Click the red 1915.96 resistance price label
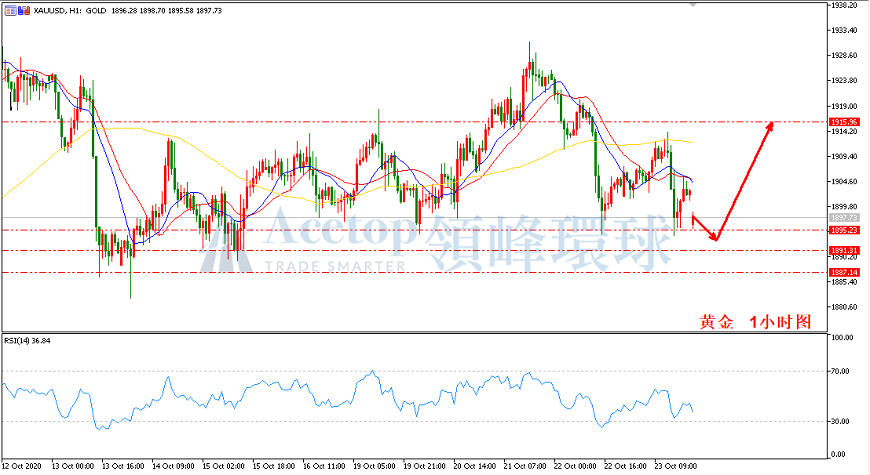Image resolution: width=870 pixels, height=475 pixels. [844, 122]
